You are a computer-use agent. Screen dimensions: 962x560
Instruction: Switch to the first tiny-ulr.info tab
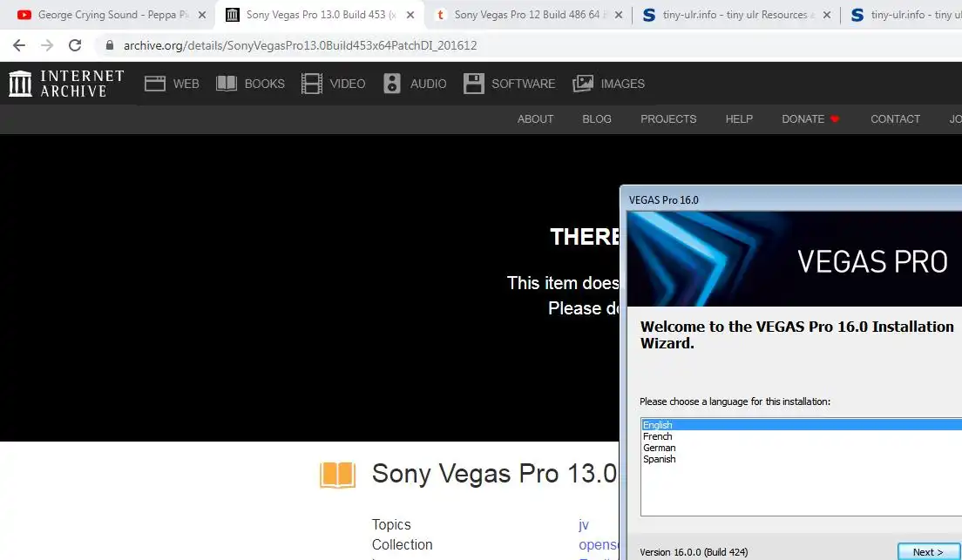(x=735, y=15)
